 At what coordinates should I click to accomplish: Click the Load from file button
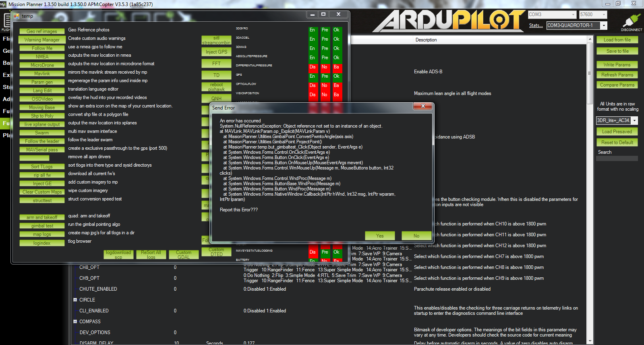(x=617, y=40)
